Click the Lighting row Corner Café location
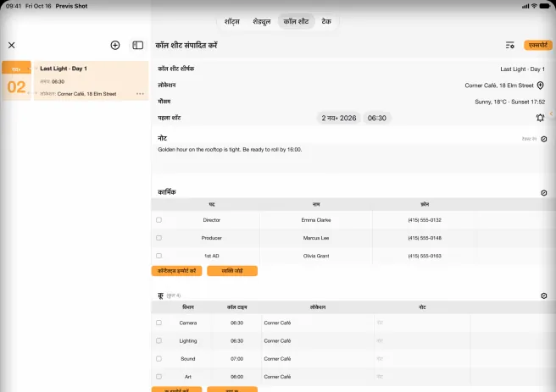Image resolution: width=556 pixels, height=392 pixels. (277, 340)
